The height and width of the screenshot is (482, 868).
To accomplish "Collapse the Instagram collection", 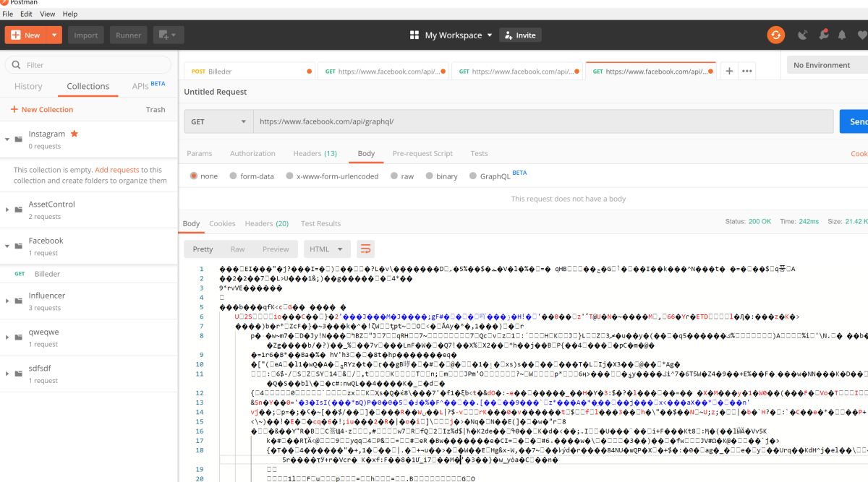I will click(x=7, y=139).
